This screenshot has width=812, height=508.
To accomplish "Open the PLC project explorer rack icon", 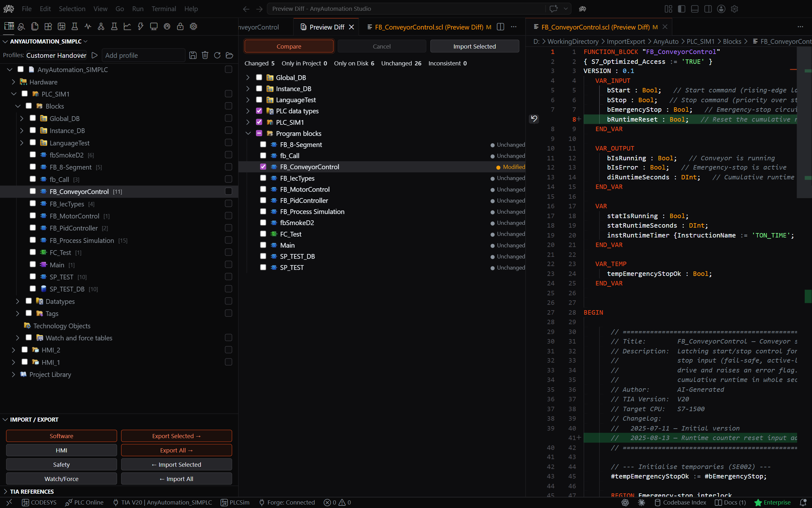I will tap(9, 26).
